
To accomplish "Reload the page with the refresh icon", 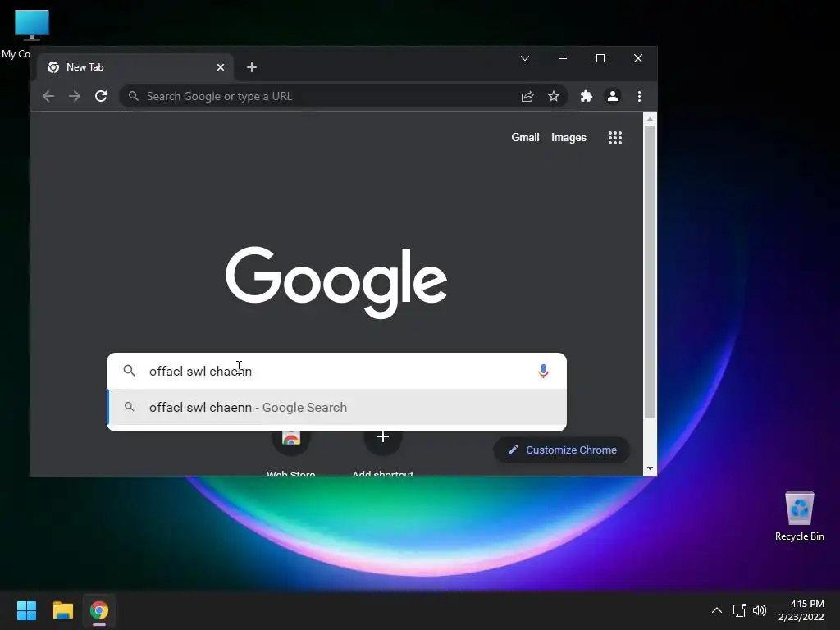I will [x=101, y=97].
